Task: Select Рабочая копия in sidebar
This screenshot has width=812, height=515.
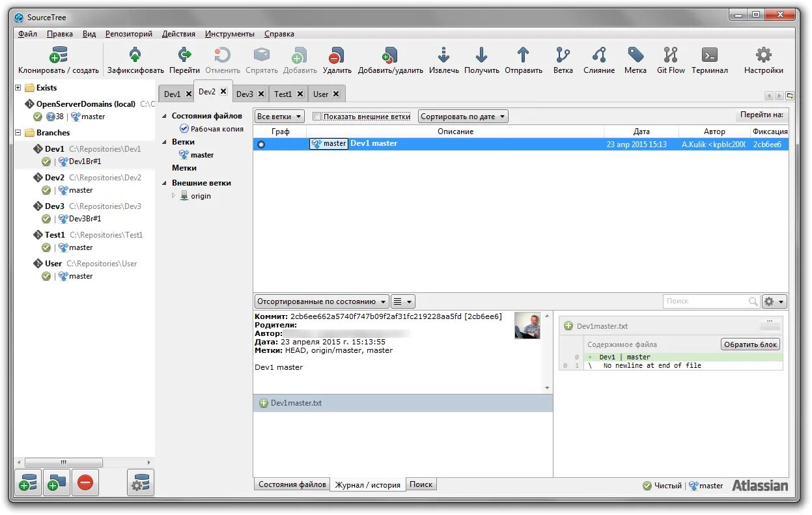Action: click(x=217, y=129)
